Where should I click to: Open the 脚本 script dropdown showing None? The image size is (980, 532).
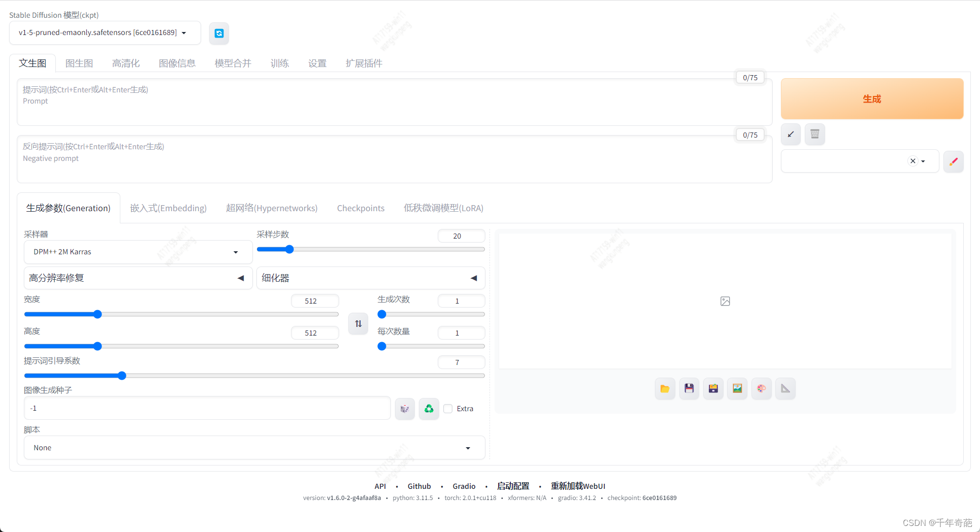254,448
